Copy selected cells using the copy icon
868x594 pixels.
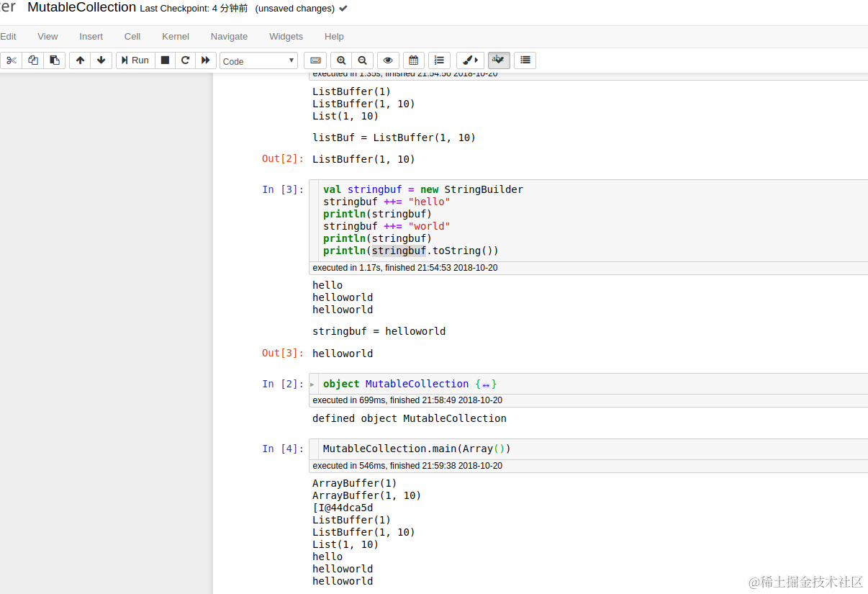coord(32,60)
